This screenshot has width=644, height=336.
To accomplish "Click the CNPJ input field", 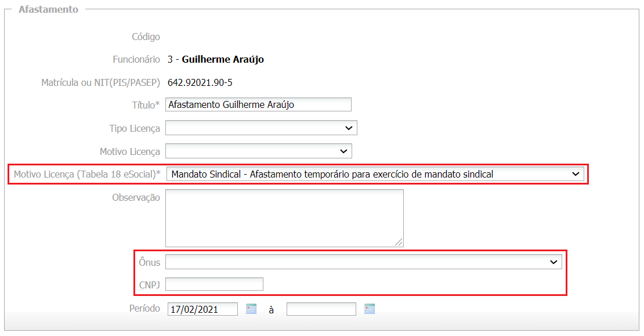I will pos(214,284).
